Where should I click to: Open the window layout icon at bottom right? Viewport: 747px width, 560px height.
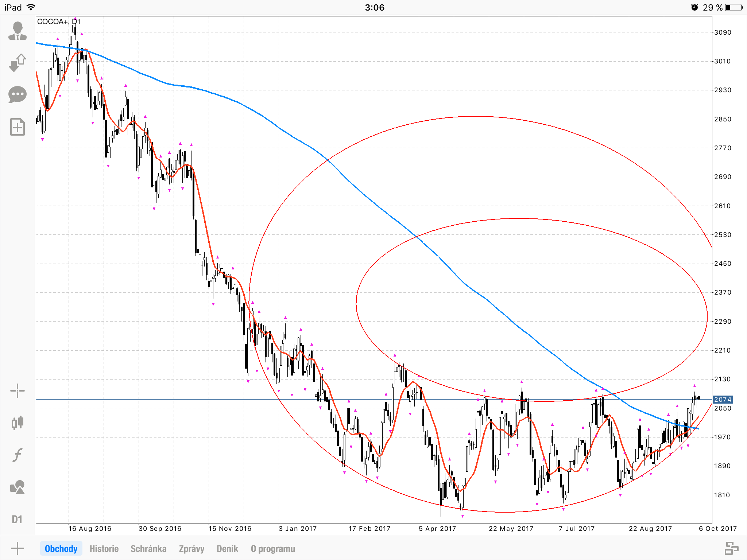(731, 548)
